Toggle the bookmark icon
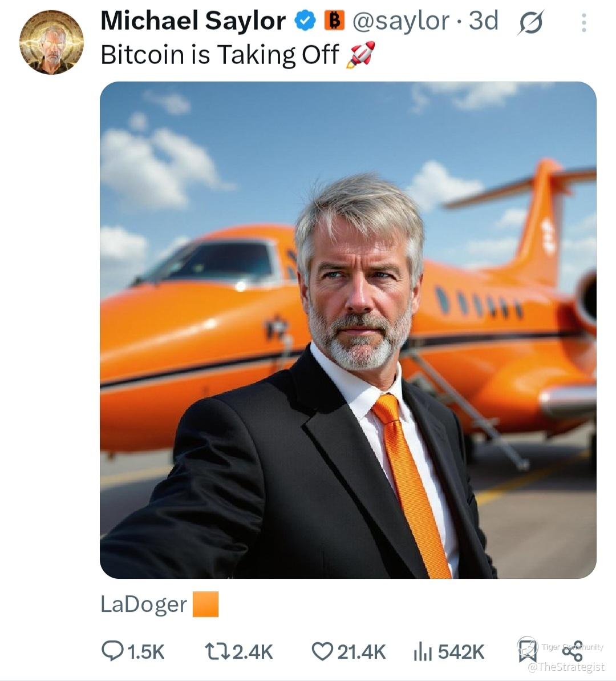 [x=527, y=650]
